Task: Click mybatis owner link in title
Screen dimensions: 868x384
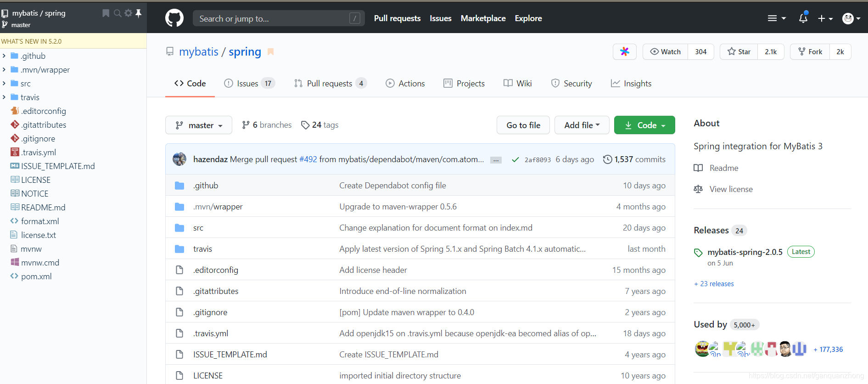Action: tap(199, 52)
